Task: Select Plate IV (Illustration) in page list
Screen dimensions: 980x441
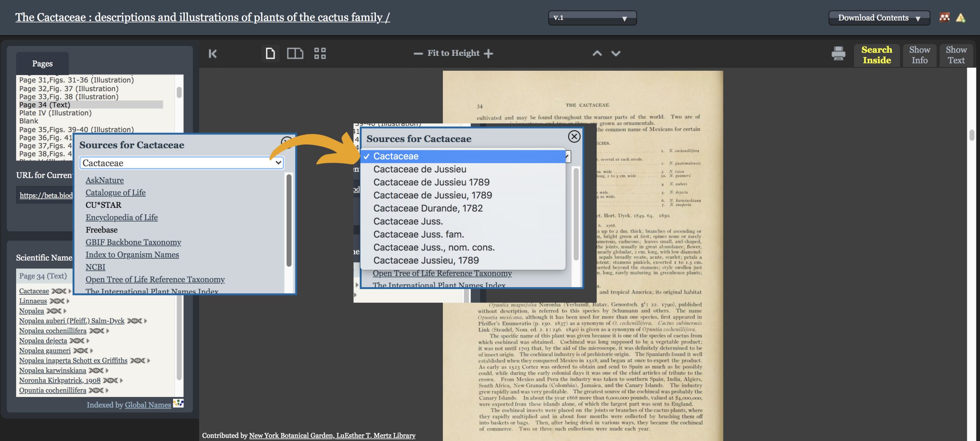Action: click(x=56, y=113)
